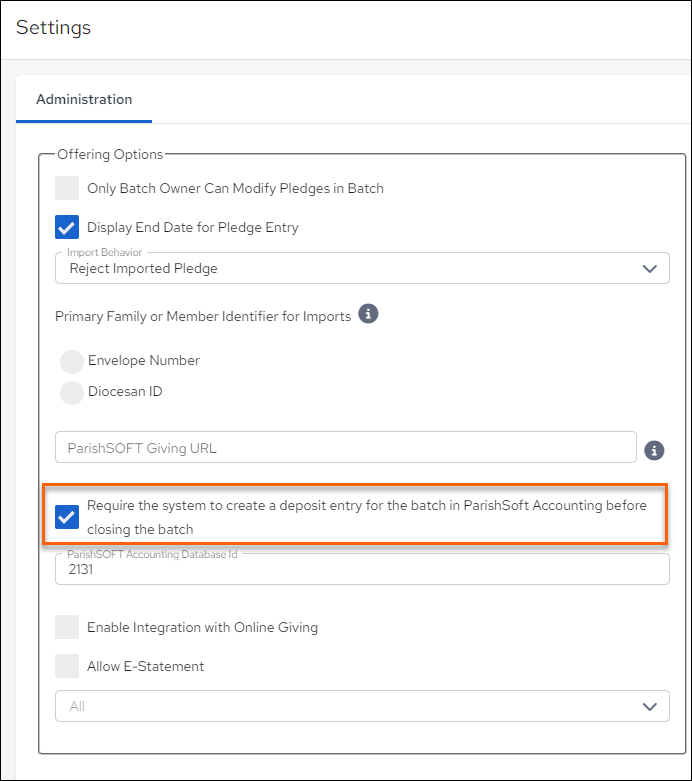This screenshot has width=692, height=781.
Task: Click Allow E-Statement label text
Action: click(145, 666)
